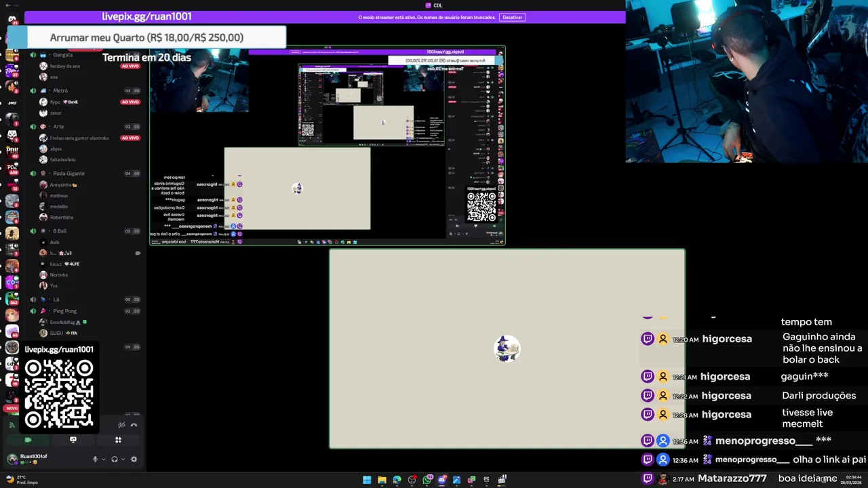This screenshot has width=868, height=488.
Task: Click AO VIVO badge next to Kypo
Action: 130,102
